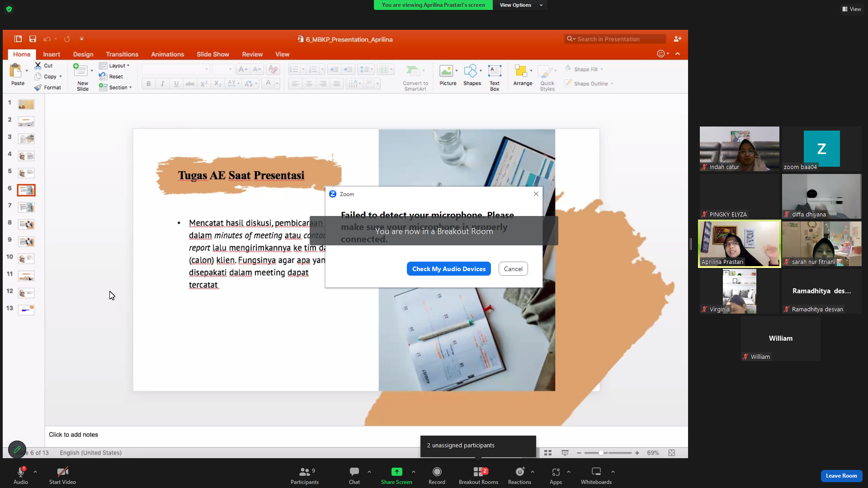Switch to the Design ribbon tab
868x488 pixels.
[x=83, y=54]
